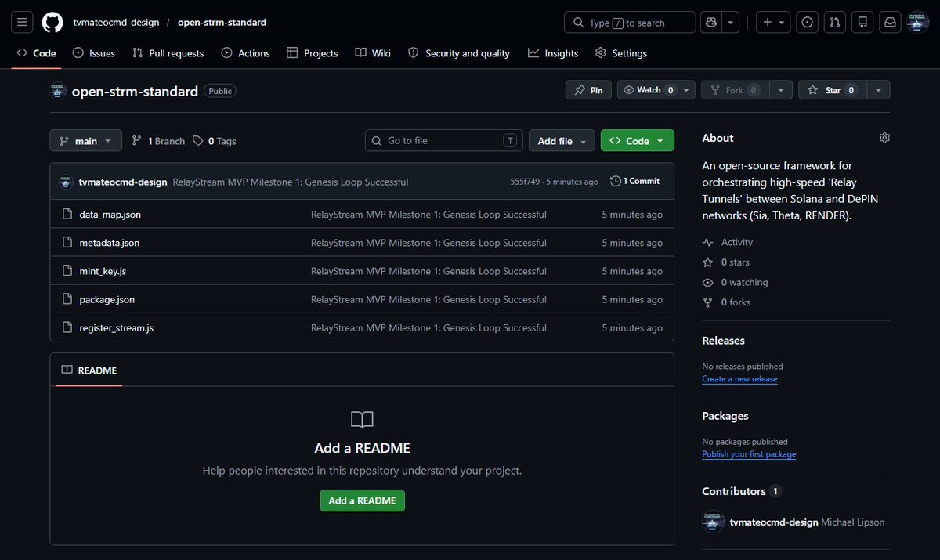Screen dimensions: 940x560
Task: Switch to the Issues tab
Action: point(94,53)
